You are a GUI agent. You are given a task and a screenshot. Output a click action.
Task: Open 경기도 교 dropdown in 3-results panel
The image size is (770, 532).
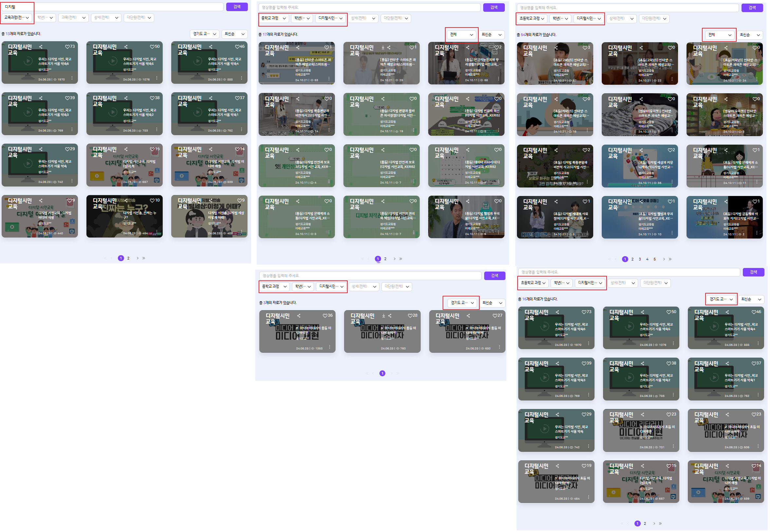(463, 303)
